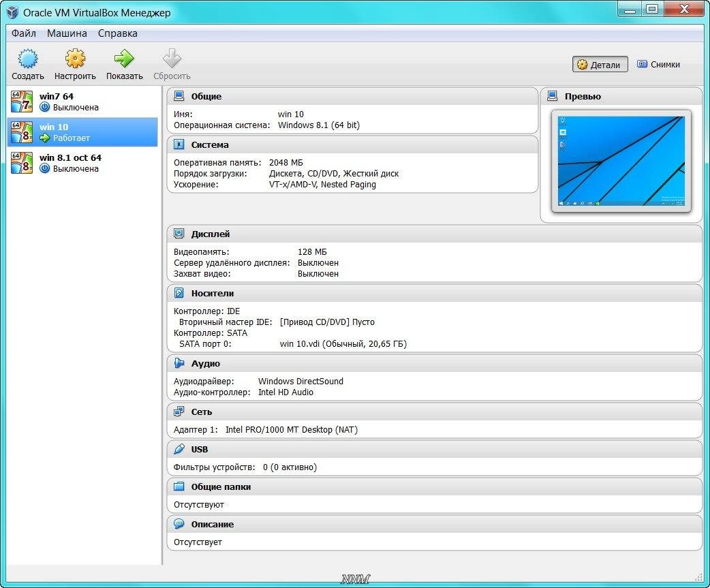
Task: Click the win 8.1 oct 64 machine icon
Action: click(x=22, y=163)
